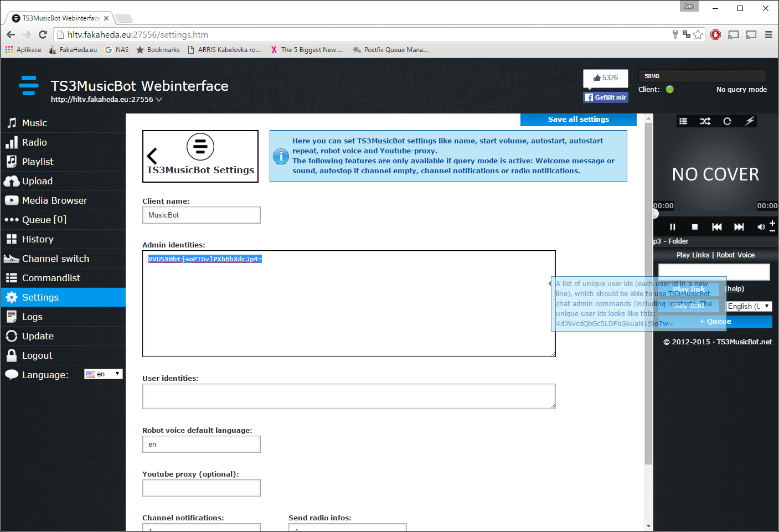
Task: Click address bar URL
Action: (x=137, y=34)
